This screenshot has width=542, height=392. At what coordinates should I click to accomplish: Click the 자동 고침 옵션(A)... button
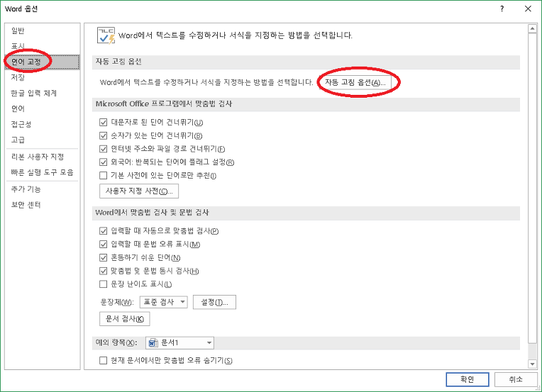tap(355, 82)
